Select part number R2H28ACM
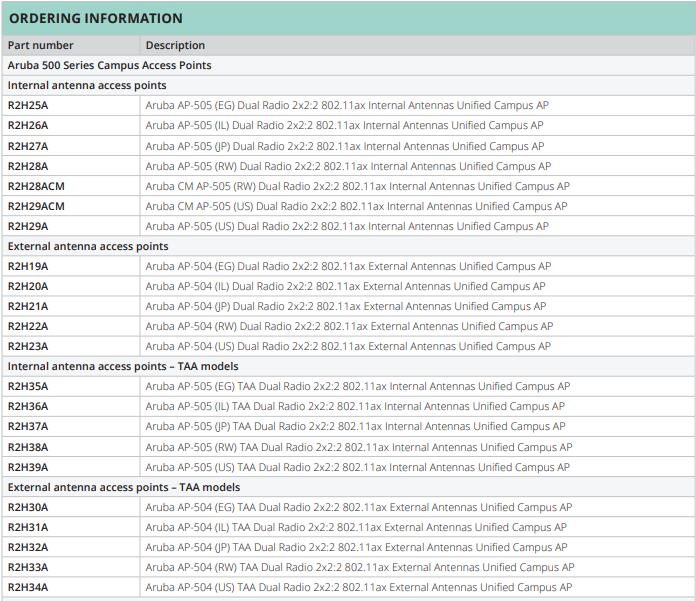Image resolution: width=696 pixels, height=601 pixels. (x=36, y=186)
